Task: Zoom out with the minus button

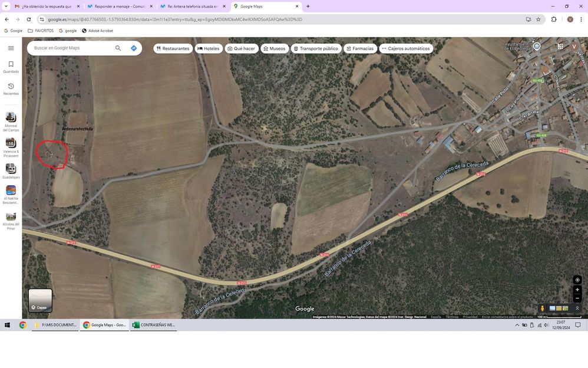Action: click(x=577, y=298)
